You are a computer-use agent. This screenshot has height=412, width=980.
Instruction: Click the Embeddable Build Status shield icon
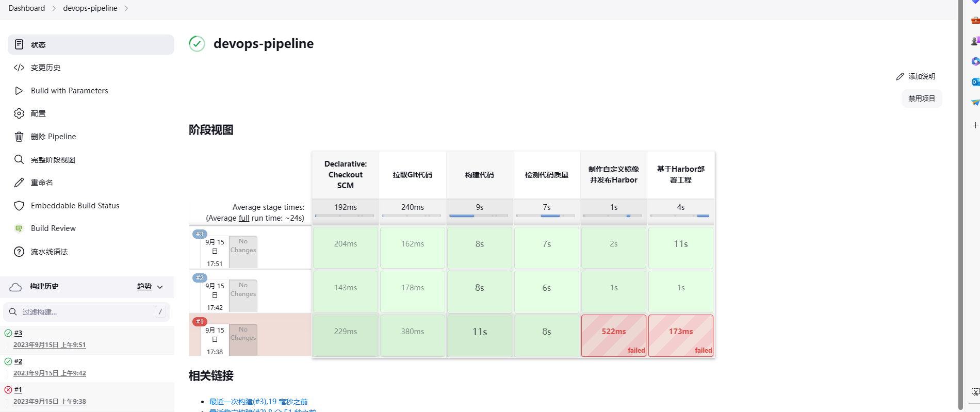[19, 206]
